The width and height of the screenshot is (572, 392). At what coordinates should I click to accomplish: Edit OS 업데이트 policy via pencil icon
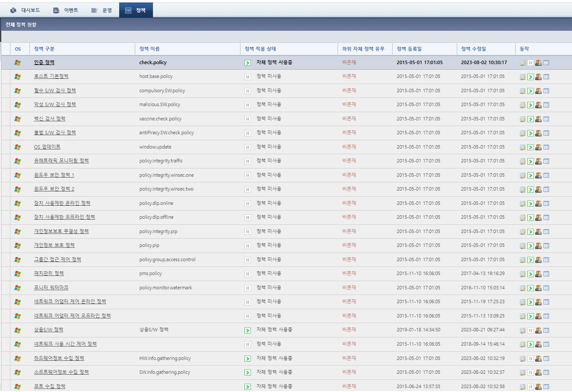tap(523, 147)
